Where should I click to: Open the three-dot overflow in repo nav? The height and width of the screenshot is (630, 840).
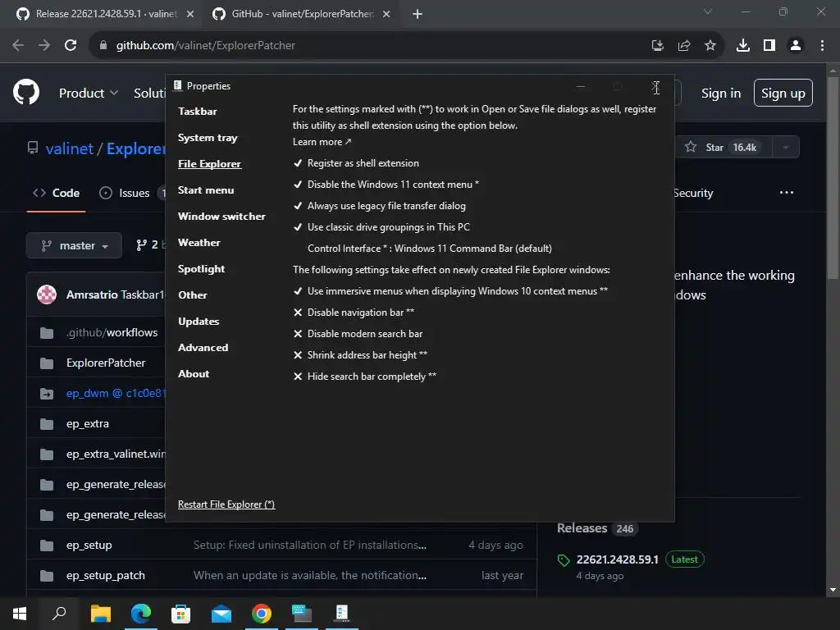(x=787, y=192)
